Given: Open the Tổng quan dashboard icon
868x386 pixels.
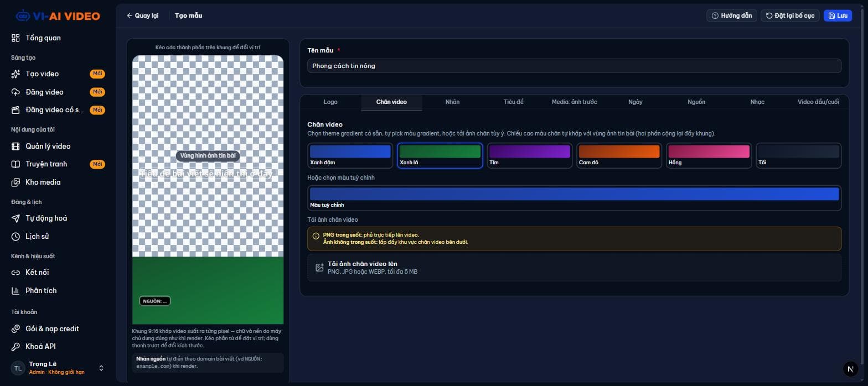Looking at the screenshot, I should (15, 38).
